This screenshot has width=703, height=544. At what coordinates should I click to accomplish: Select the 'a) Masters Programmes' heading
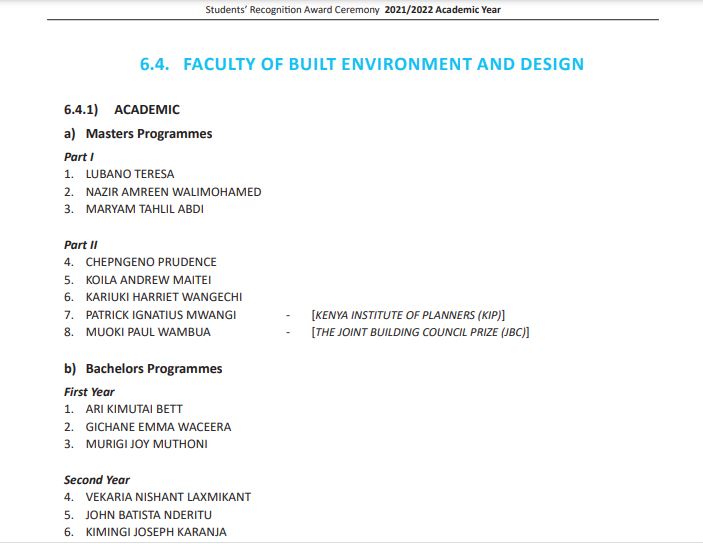[x=138, y=134]
